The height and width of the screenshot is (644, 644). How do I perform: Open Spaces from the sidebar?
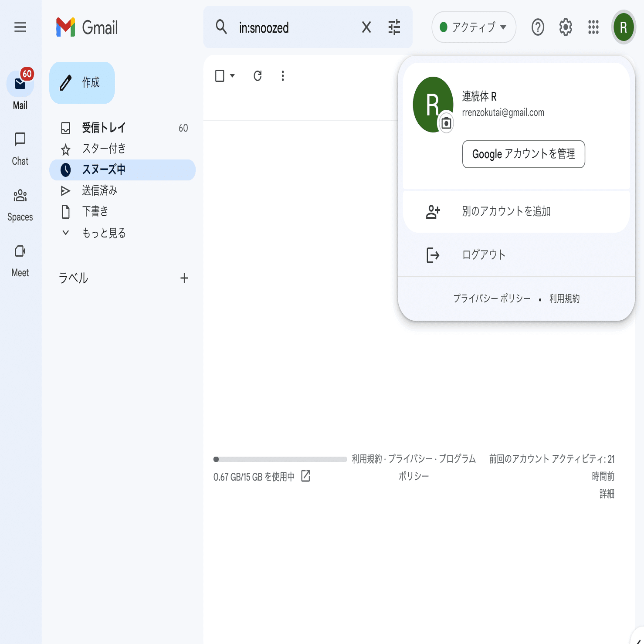[20, 203]
